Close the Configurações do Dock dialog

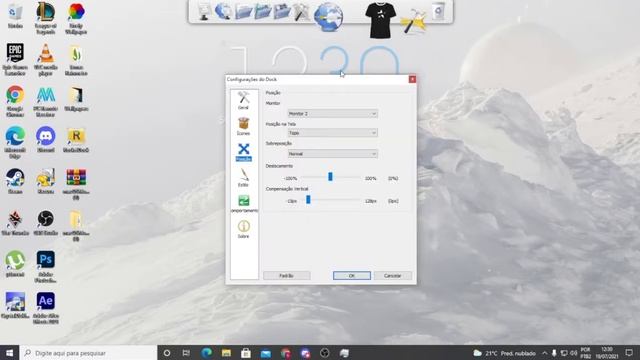pos(412,79)
